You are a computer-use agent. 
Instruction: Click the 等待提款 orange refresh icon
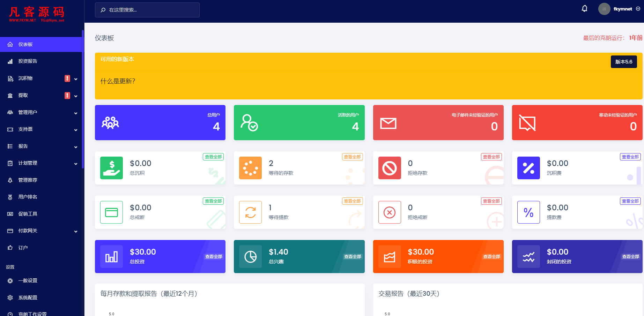click(x=250, y=212)
